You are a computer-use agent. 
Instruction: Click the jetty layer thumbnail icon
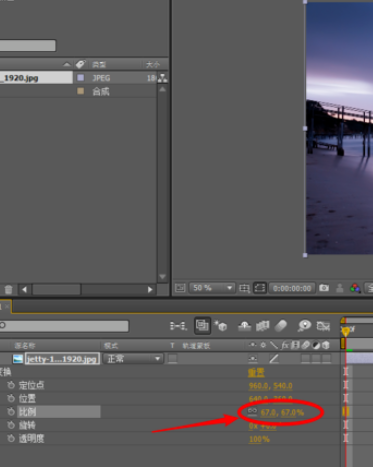point(18,359)
